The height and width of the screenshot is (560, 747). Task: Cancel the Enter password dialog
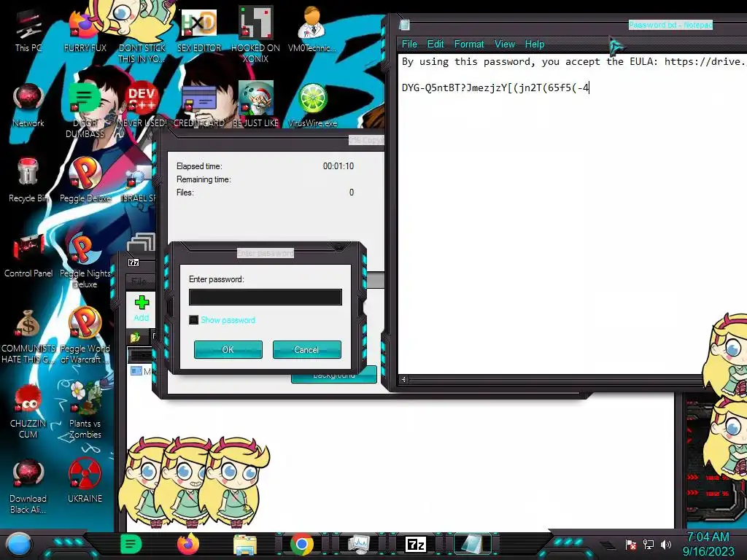[307, 349]
